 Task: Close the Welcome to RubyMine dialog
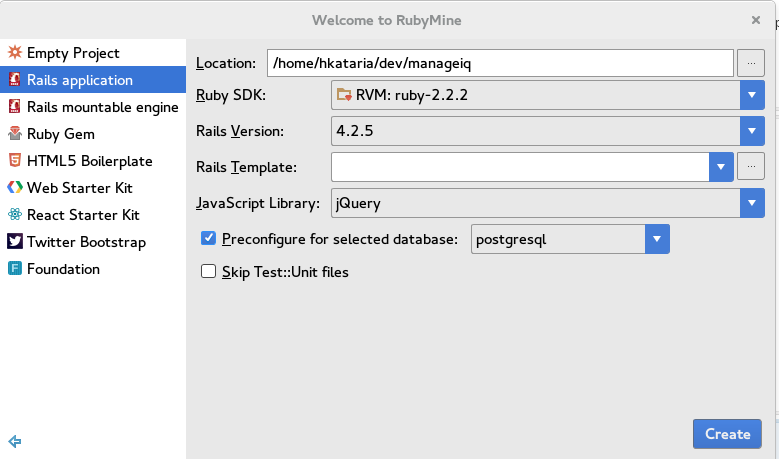point(756,20)
